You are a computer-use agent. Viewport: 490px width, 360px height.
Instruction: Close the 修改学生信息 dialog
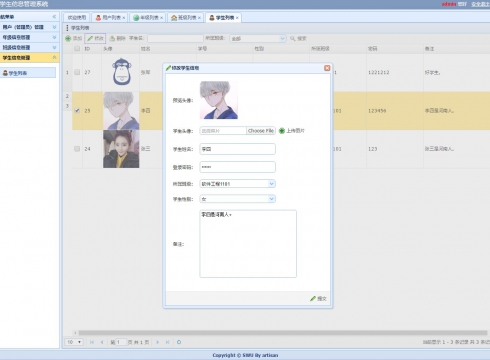pos(327,68)
